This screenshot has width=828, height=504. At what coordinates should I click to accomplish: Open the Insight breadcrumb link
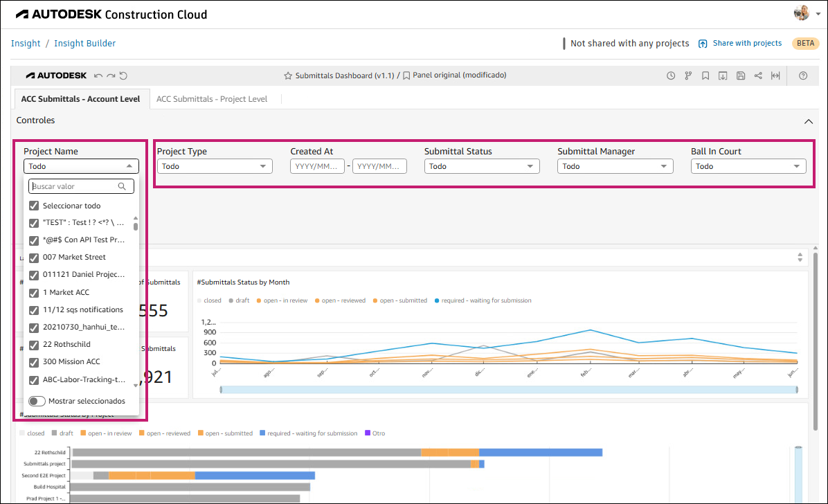26,43
